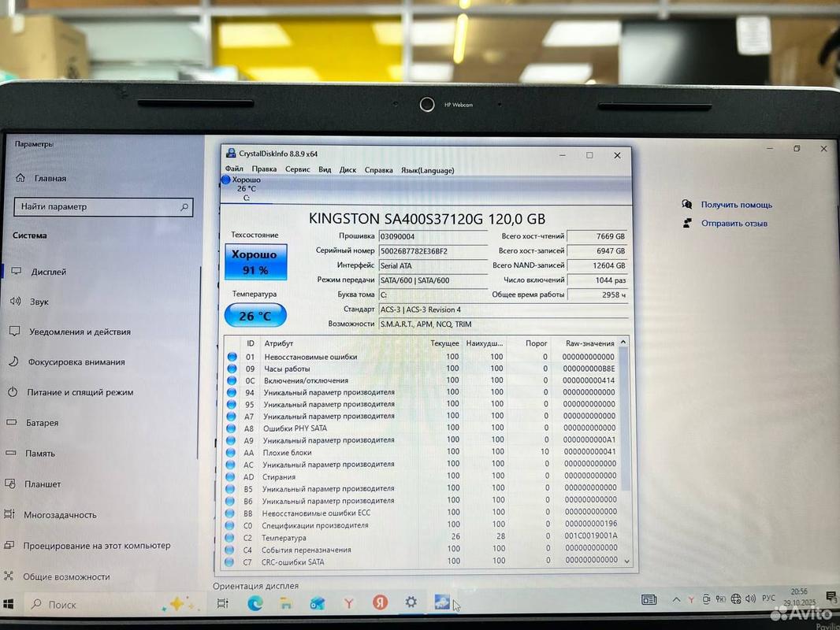
Task: Open the "Сервис" menu
Action: pyautogui.click(x=297, y=169)
